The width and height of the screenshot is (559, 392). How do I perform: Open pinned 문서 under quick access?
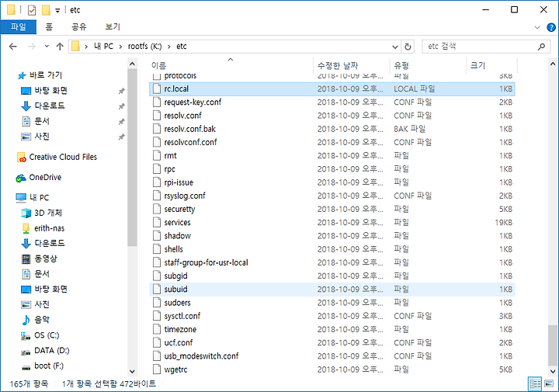click(x=42, y=121)
